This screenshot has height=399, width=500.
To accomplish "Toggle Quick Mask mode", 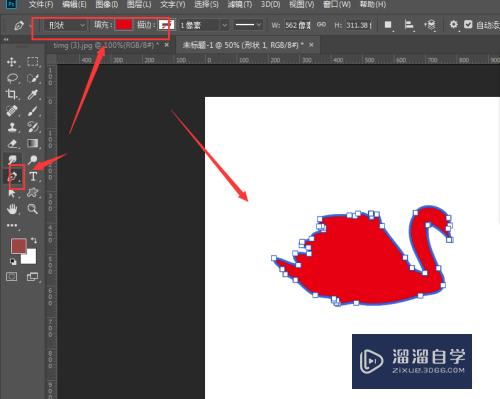I will (12, 277).
